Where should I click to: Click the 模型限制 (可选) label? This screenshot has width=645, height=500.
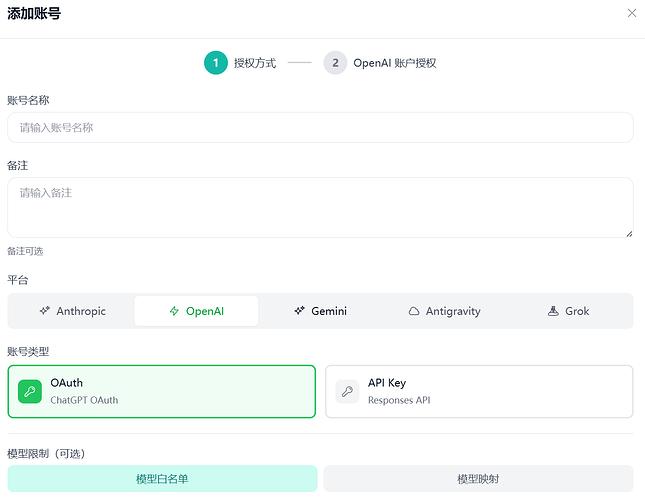coord(46,454)
